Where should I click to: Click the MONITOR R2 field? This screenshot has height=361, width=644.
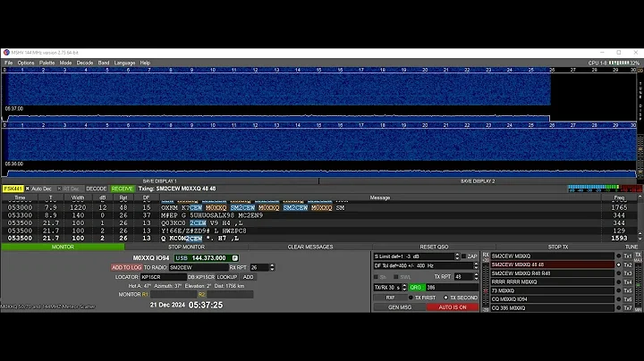230,295
